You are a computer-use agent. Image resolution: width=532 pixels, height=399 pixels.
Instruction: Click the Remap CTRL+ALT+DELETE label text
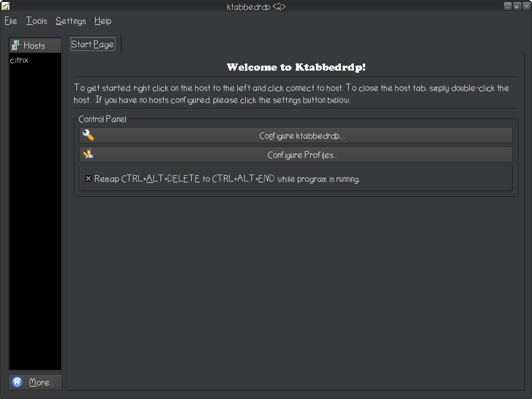tap(227, 179)
